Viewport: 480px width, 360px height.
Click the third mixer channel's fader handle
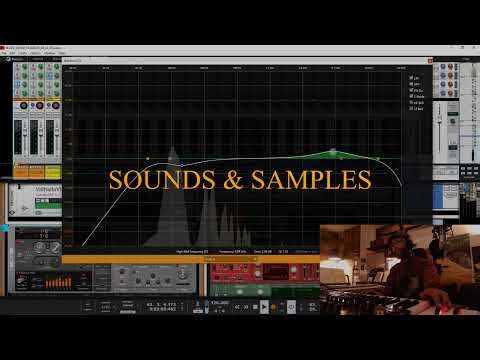click(x=57, y=133)
